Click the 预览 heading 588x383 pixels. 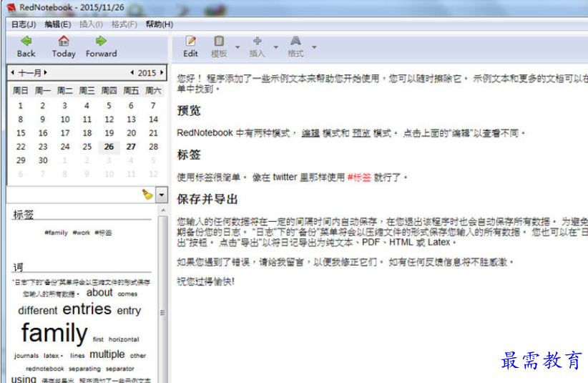(x=189, y=111)
